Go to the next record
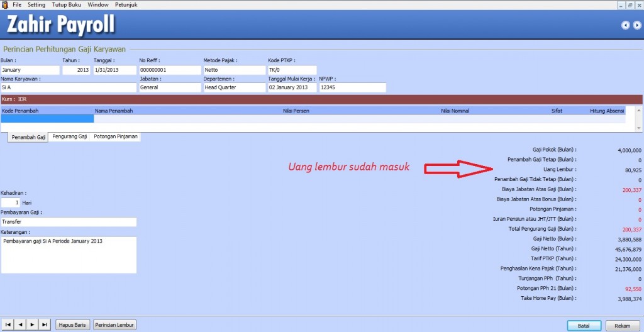This screenshot has height=332, width=644. click(32, 325)
